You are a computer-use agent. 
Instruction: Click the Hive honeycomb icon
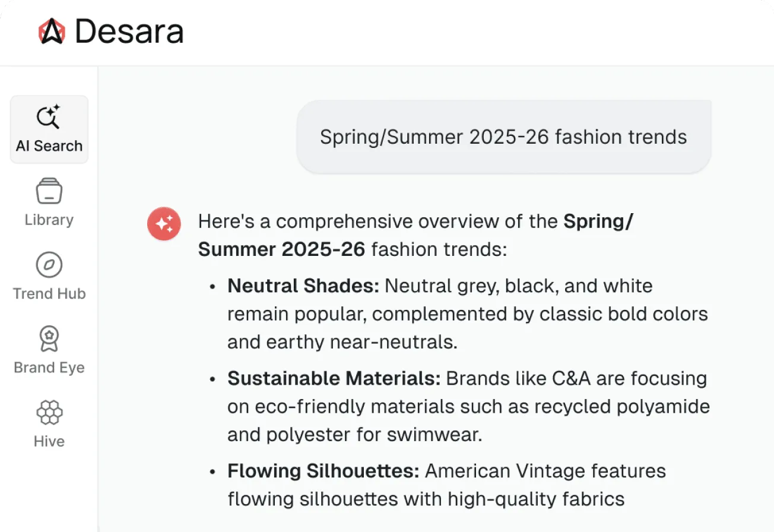[x=49, y=413]
